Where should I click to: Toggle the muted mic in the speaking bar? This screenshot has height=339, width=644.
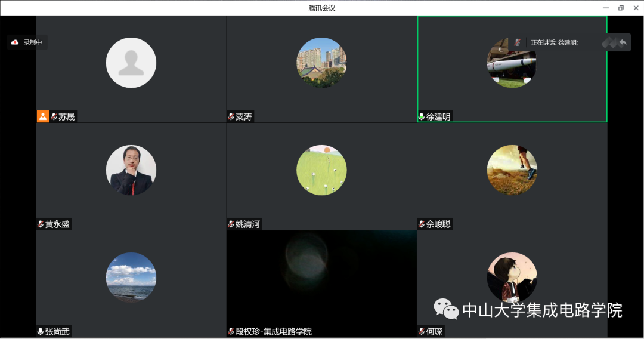[517, 42]
